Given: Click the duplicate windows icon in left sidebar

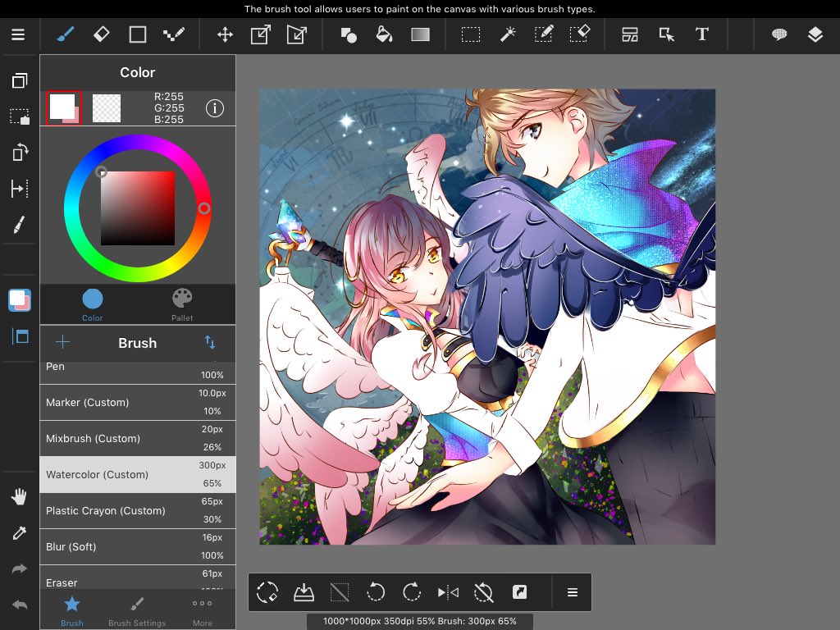Looking at the screenshot, I should point(20,81).
